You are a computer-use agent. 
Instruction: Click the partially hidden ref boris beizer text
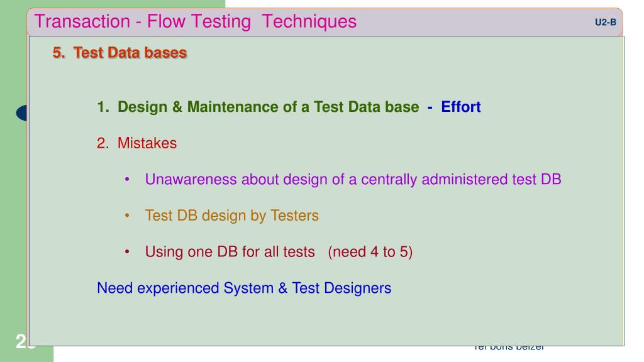tap(509, 348)
